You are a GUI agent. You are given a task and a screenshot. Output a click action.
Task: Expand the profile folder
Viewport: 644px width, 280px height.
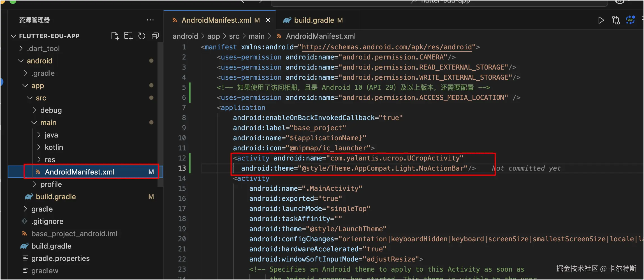point(34,184)
